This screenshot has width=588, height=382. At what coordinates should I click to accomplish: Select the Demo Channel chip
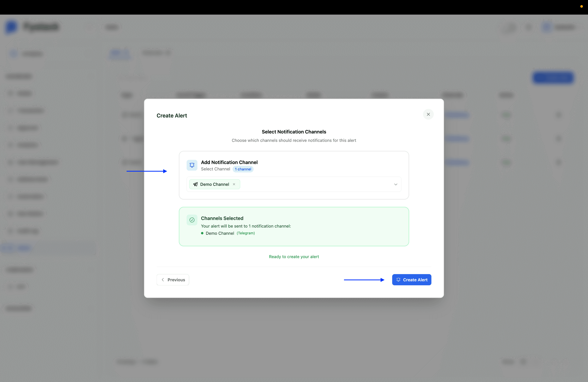pyautogui.click(x=214, y=184)
